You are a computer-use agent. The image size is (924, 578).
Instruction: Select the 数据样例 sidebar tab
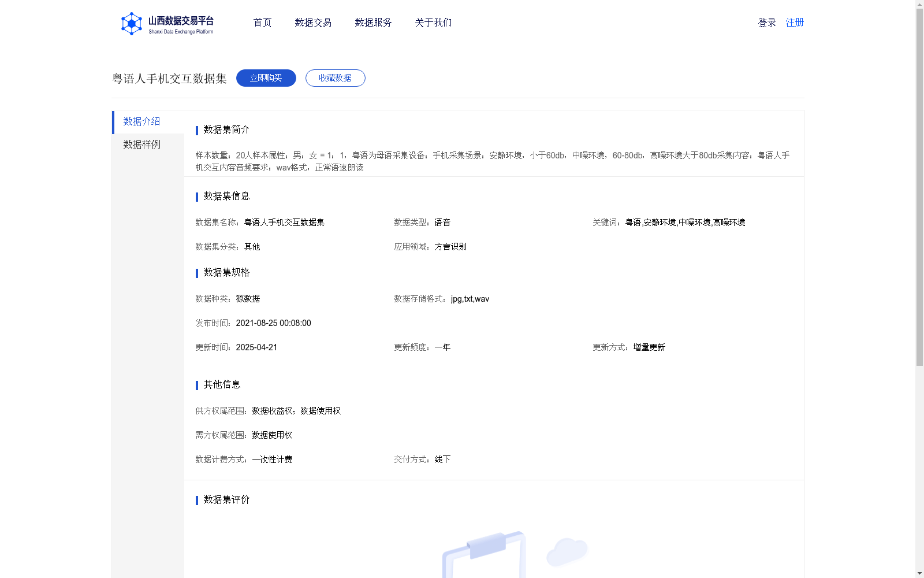pyautogui.click(x=148, y=145)
